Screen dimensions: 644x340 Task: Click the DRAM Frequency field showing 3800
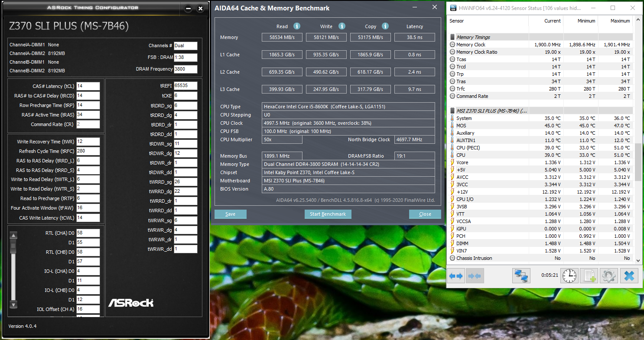185,69
